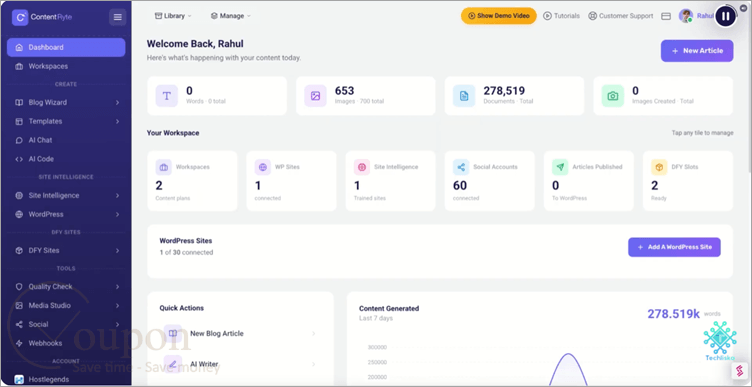Pause the screen recording
This screenshot has width=752, height=387.
pos(726,16)
